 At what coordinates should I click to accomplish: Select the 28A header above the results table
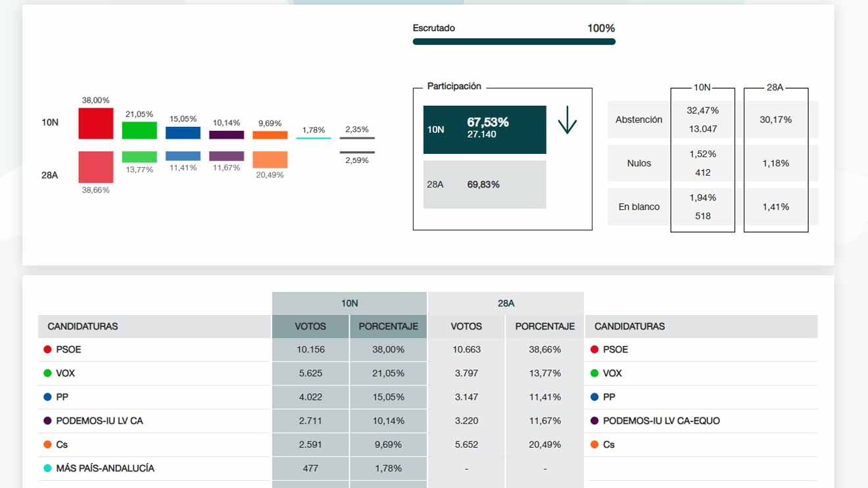pyautogui.click(x=506, y=303)
